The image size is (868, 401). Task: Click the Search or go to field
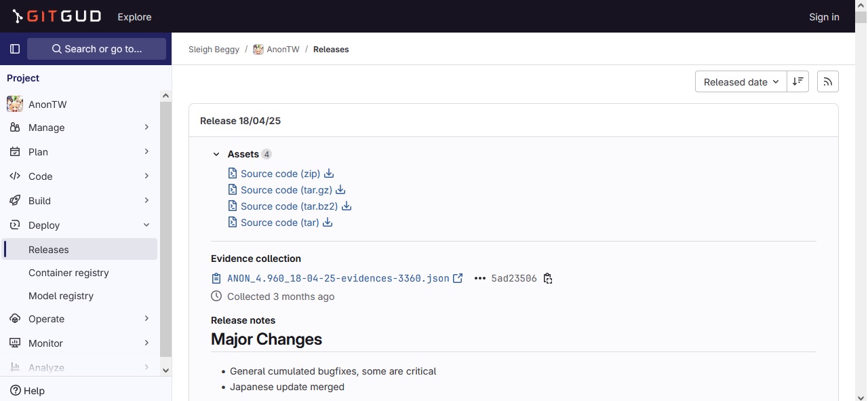tap(96, 49)
